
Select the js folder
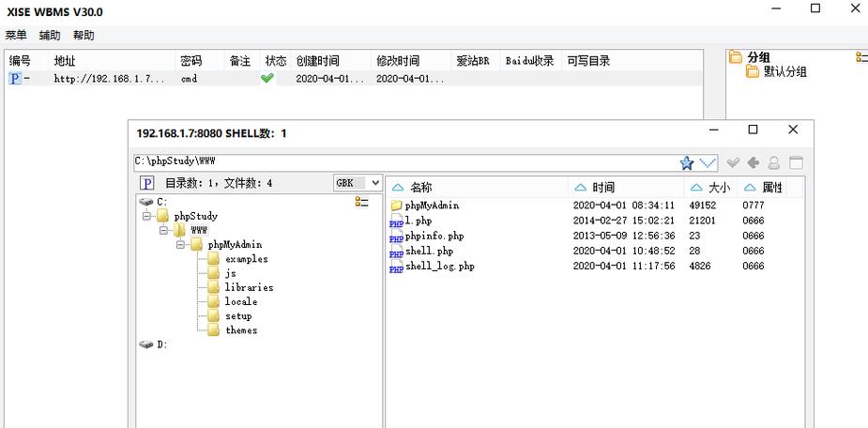[x=231, y=273]
